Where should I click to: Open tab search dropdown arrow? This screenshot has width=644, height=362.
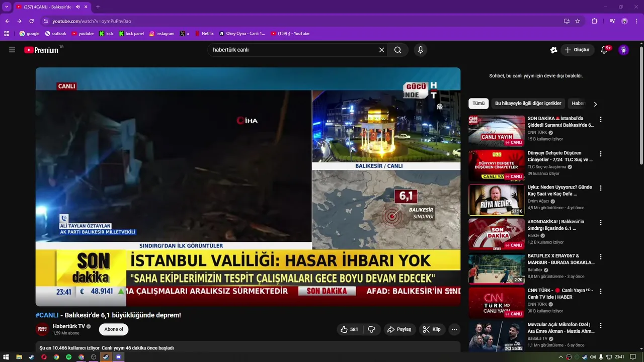tap(6, 7)
